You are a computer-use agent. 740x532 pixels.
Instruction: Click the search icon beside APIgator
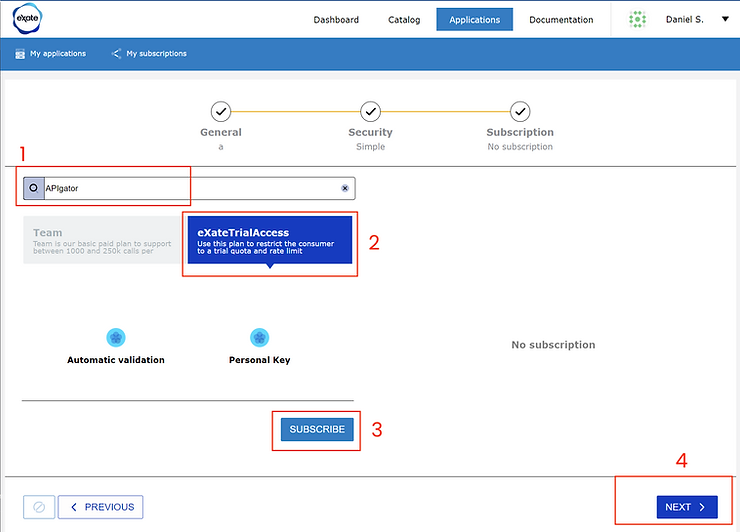click(34, 188)
